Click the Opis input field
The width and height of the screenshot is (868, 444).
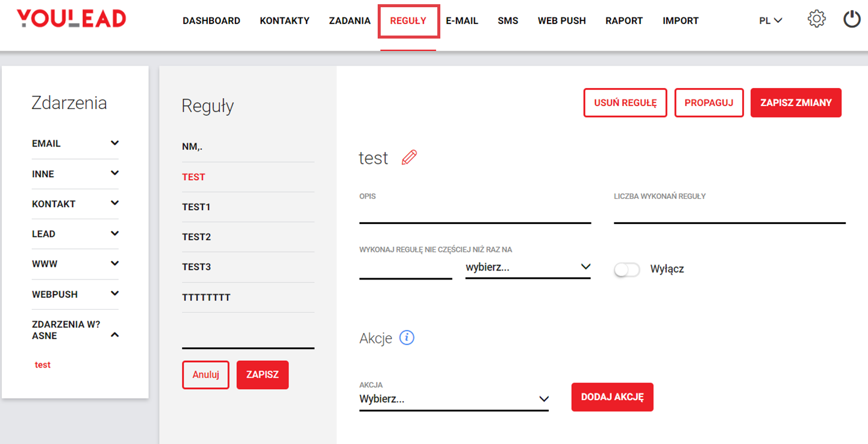click(475, 214)
